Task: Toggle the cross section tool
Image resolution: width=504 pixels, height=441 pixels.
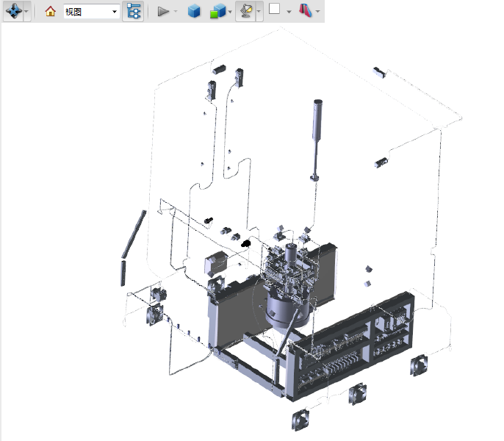Action: [306, 11]
